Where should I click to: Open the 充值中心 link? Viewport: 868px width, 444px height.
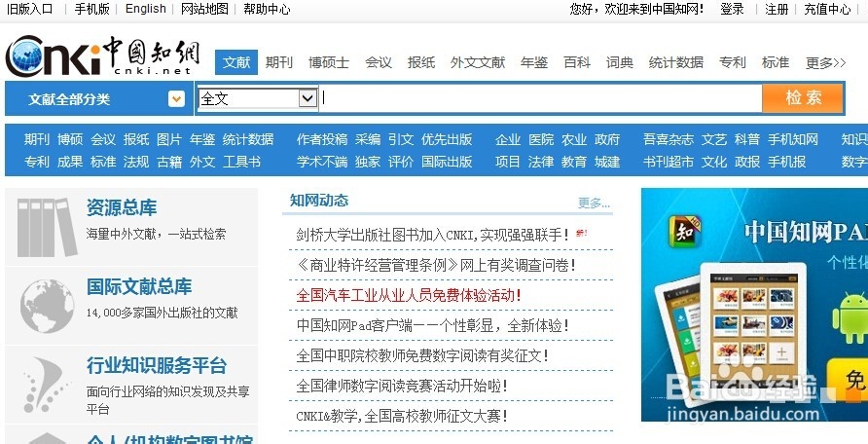[827, 9]
